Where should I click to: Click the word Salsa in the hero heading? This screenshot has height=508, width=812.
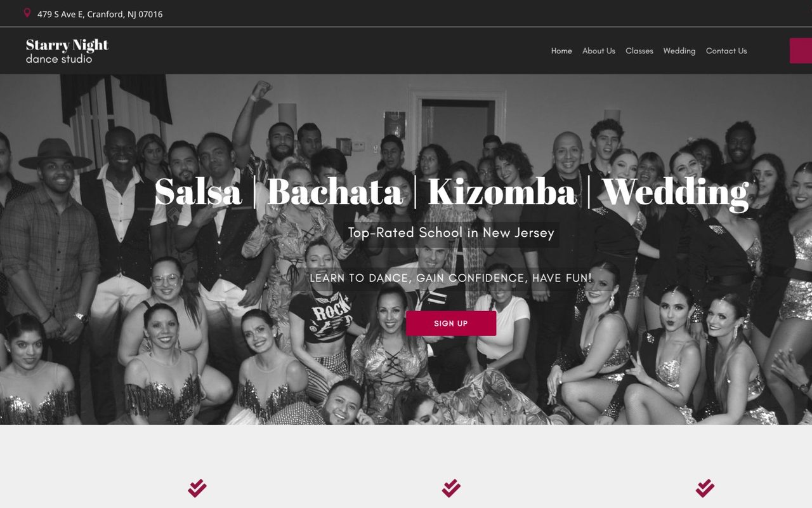[x=198, y=192]
